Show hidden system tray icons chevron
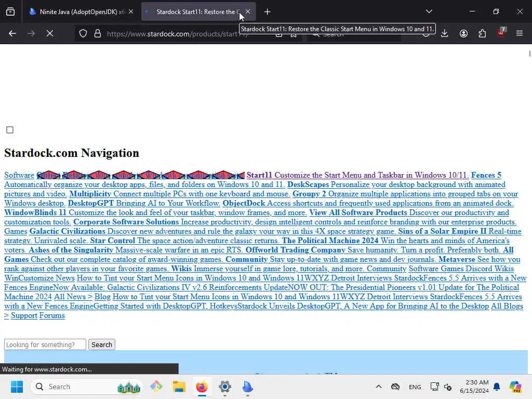 [379, 387]
